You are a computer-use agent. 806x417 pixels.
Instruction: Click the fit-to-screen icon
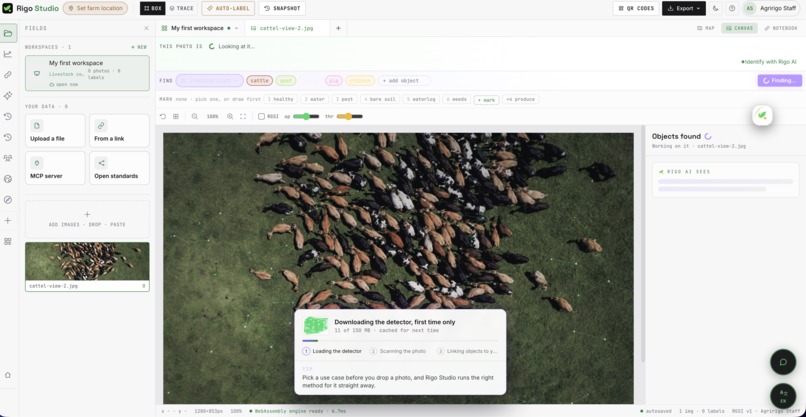click(x=243, y=117)
